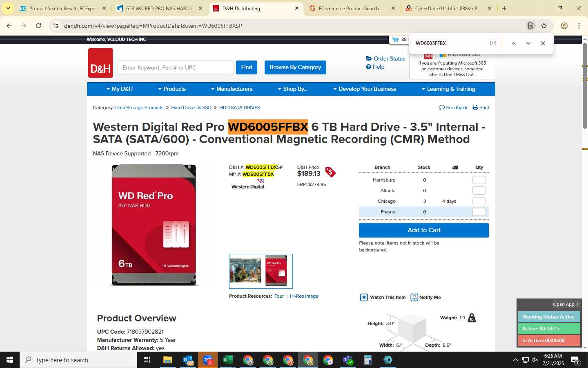Image resolution: width=588 pixels, height=368 pixels.
Task: Open Microsoft Teams from the taskbar
Action: point(348,360)
